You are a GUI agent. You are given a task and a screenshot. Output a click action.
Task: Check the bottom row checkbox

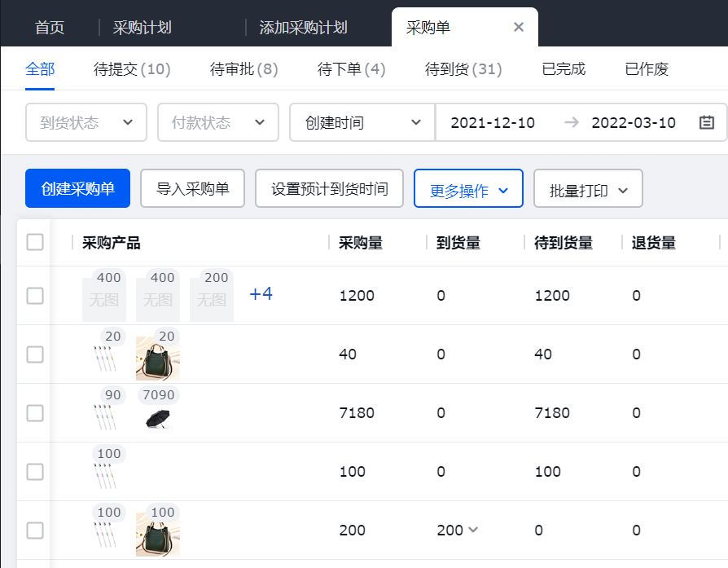pos(33,531)
